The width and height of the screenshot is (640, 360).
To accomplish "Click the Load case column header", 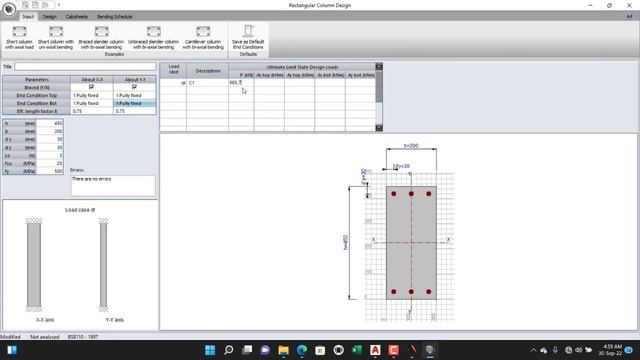I will (x=173, y=71).
